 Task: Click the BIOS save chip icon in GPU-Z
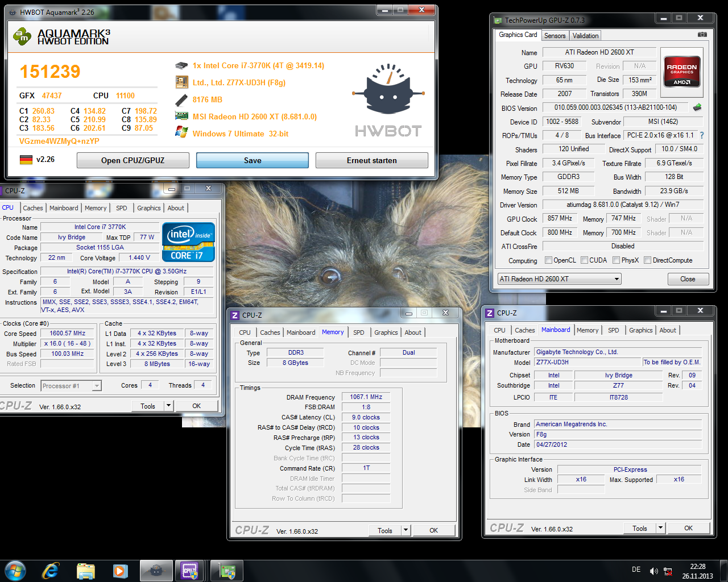point(697,107)
